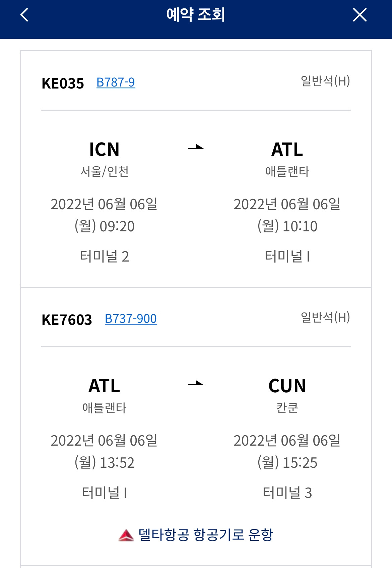Screen dimensions: 392x568
Task: Tap the plane arrow between ATL and CUN
Action: [x=196, y=383]
